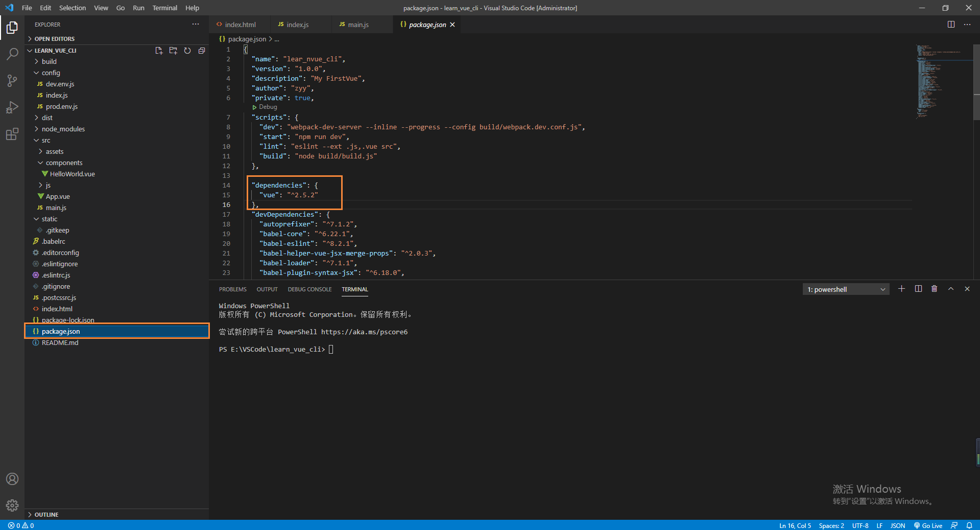This screenshot has height=530, width=980.
Task: Open the Selection menu
Action: [73, 8]
